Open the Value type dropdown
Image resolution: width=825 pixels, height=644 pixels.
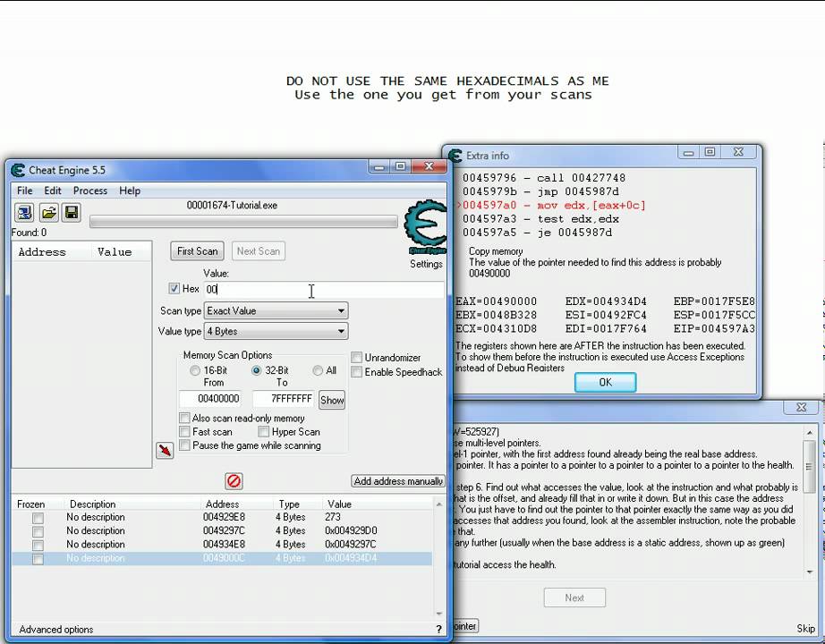(x=276, y=332)
